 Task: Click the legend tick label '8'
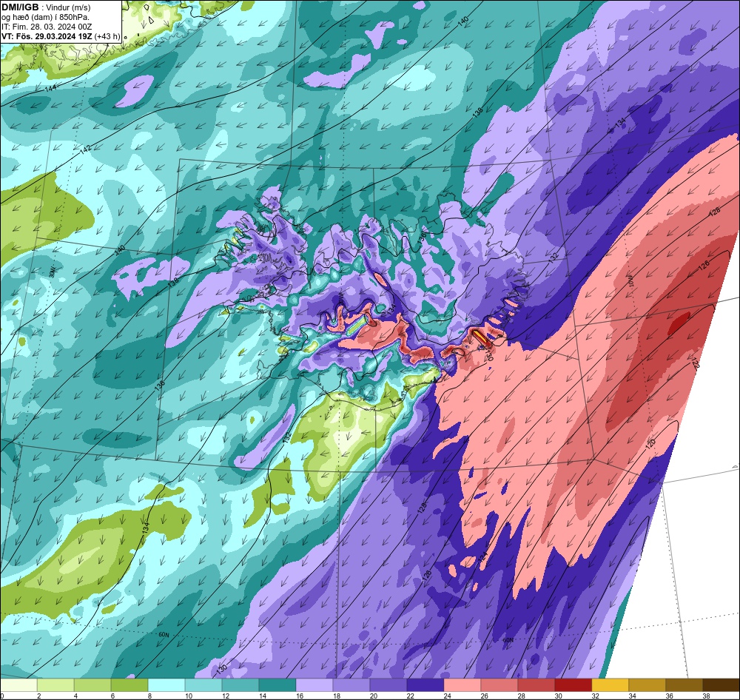click(148, 696)
